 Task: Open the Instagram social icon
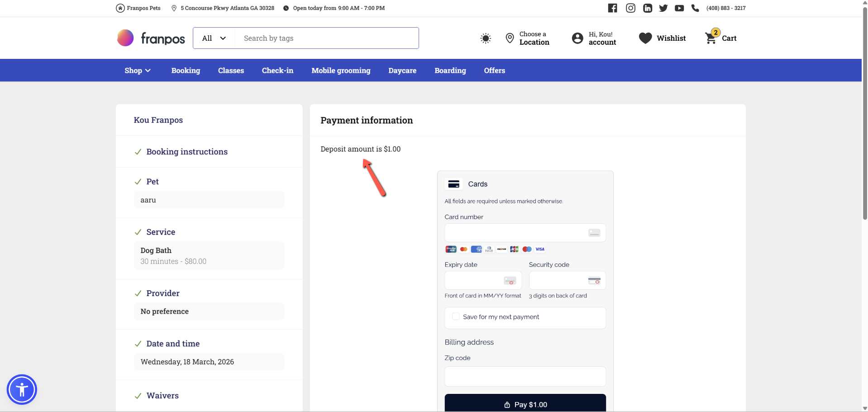point(630,8)
